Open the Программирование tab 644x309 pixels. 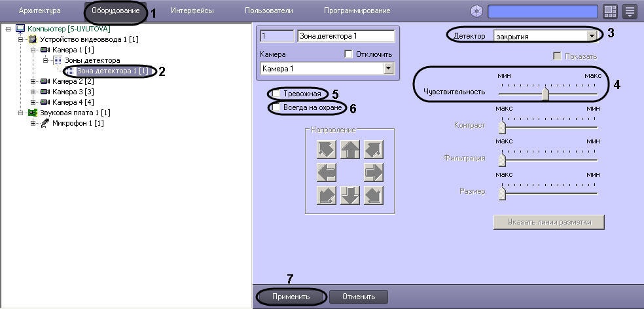(357, 11)
